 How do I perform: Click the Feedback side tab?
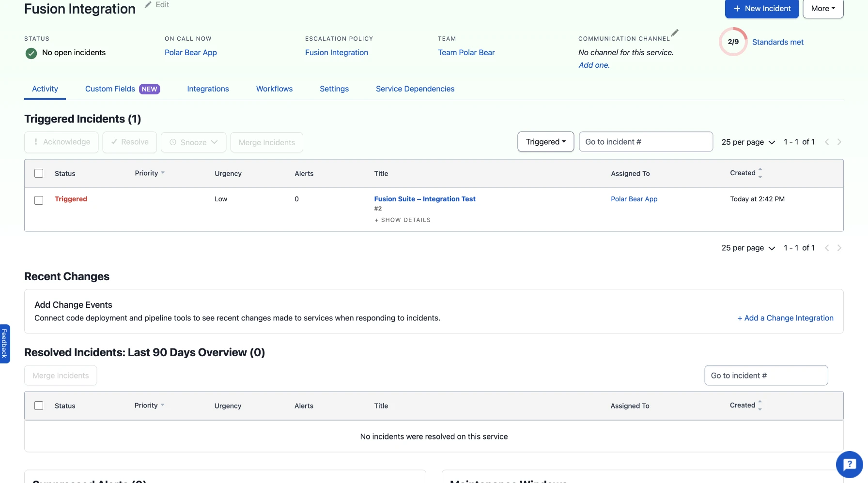click(x=4, y=344)
